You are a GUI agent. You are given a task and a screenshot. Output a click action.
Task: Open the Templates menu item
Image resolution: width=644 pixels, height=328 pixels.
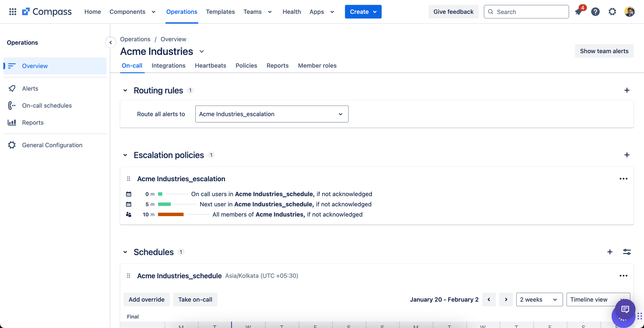pyautogui.click(x=220, y=12)
